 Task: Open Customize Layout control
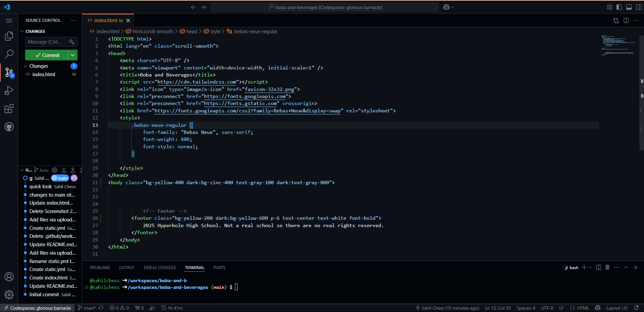tap(610, 7)
